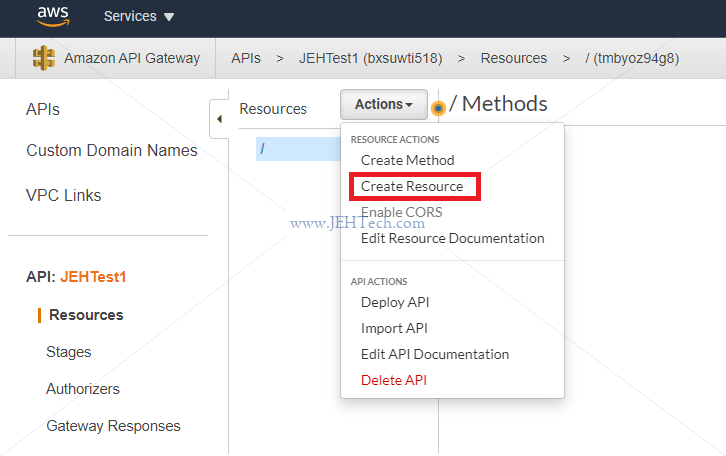Image resolution: width=726 pixels, height=456 pixels.
Task: Choose Create Method from the Actions menu
Action: (407, 160)
